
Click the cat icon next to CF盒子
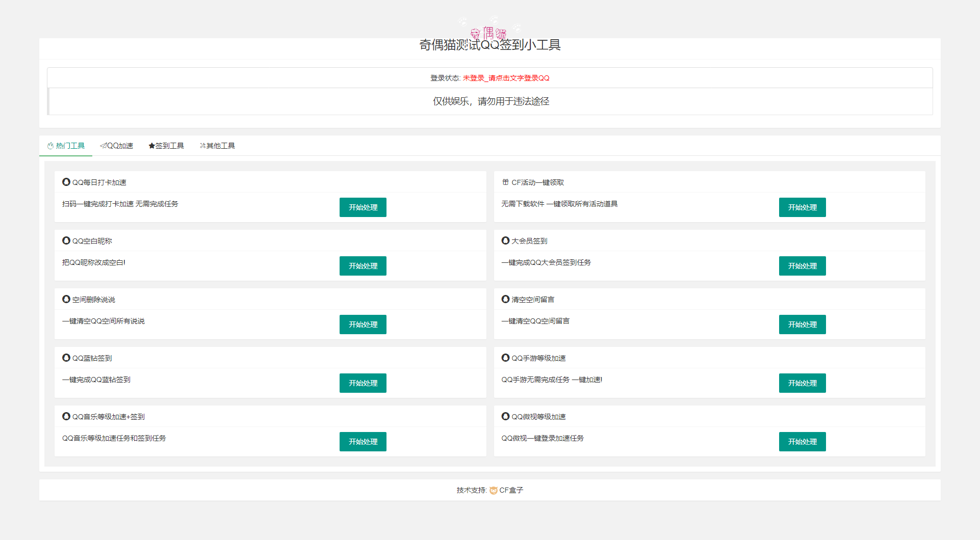[494, 490]
